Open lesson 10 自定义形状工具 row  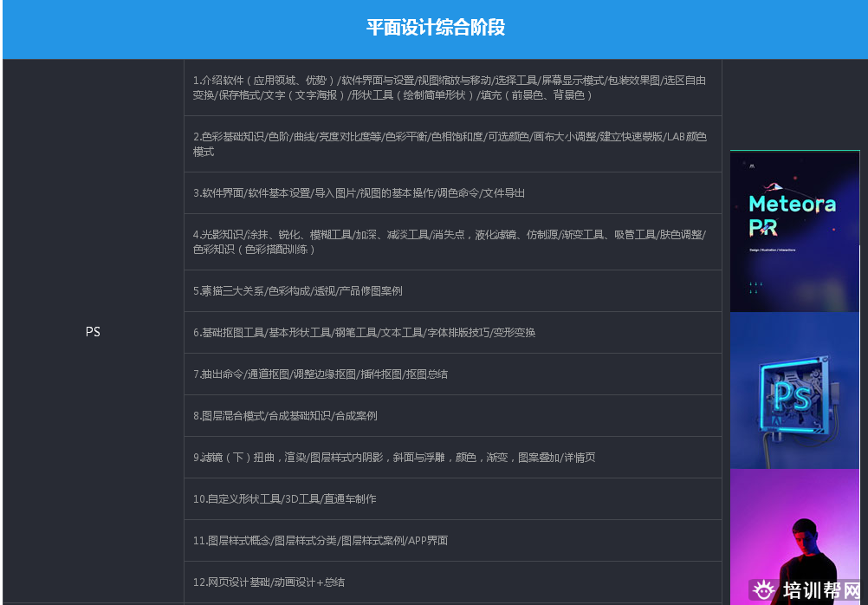(450, 498)
